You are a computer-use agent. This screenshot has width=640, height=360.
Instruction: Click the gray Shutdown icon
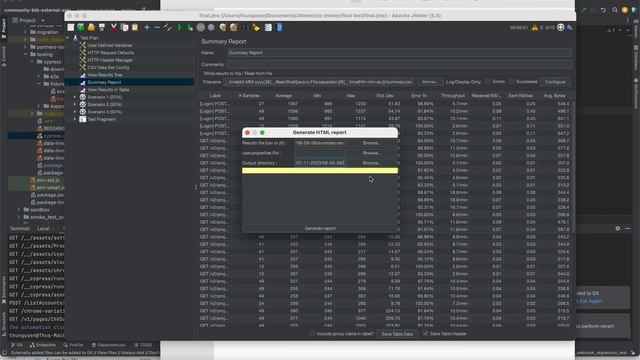pyautogui.click(x=211, y=27)
